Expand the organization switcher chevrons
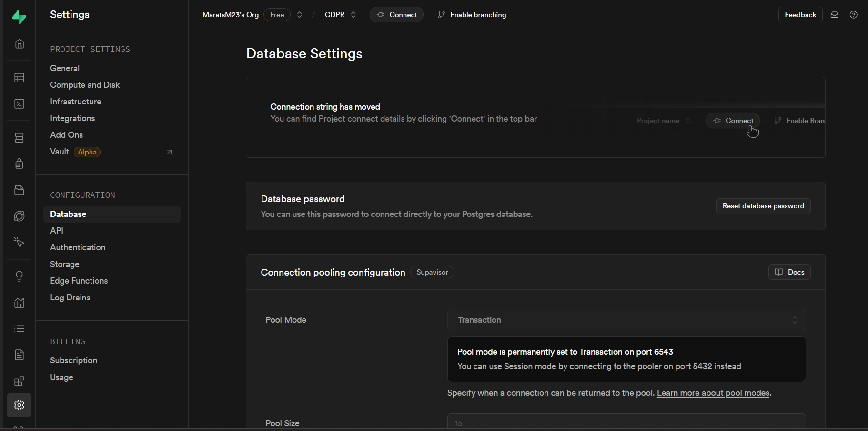This screenshot has height=431, width=868. coord(299,15)
